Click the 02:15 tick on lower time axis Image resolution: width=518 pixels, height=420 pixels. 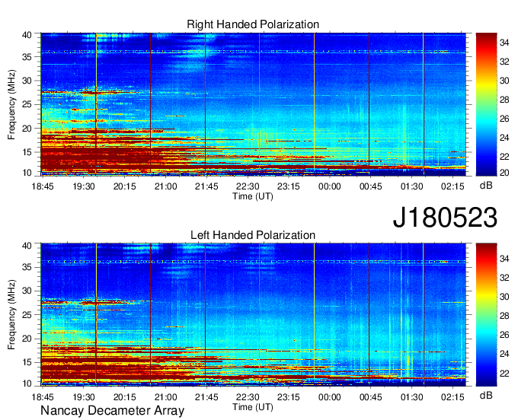pos(452,396)
